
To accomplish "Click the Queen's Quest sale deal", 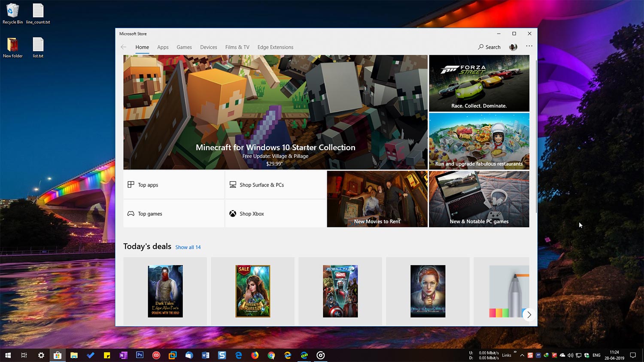I will point(253,291).
